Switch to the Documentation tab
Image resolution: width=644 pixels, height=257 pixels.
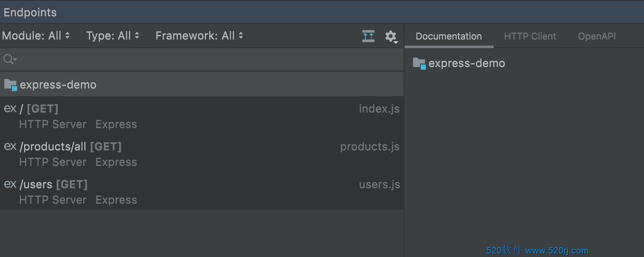coord(449,37)
